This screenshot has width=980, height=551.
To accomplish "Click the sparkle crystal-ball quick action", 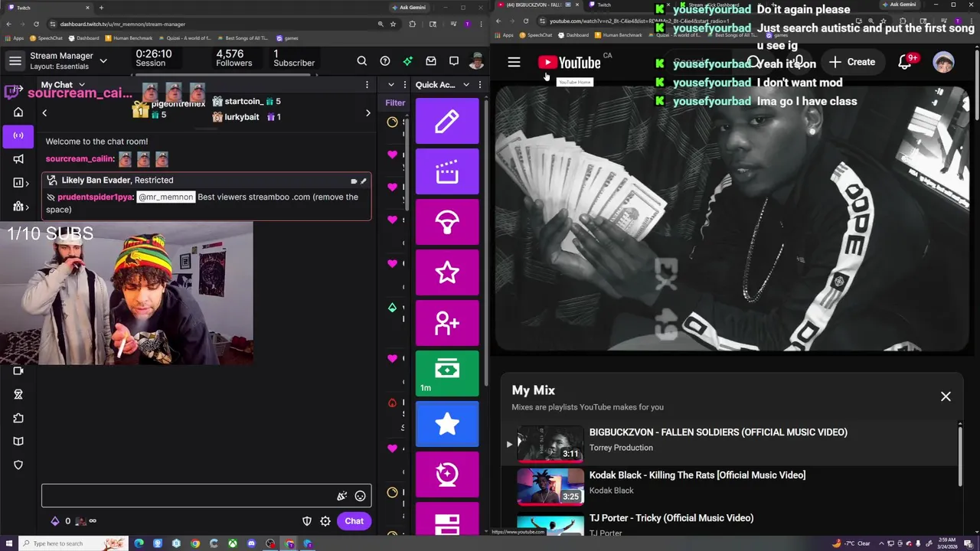I will tap(447, 474).
